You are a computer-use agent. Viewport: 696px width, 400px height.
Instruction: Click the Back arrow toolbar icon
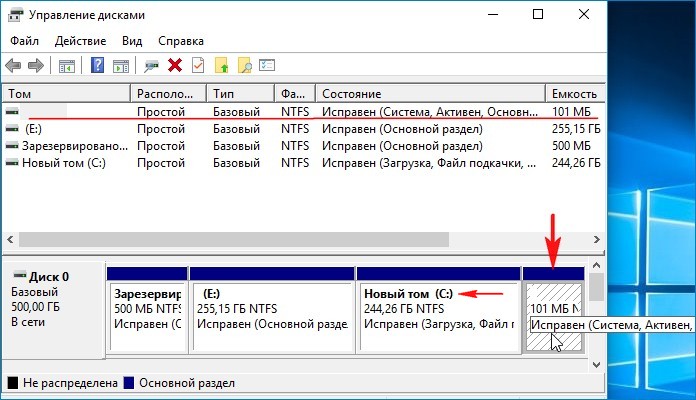pyautogui.click(x=13, y=66)
